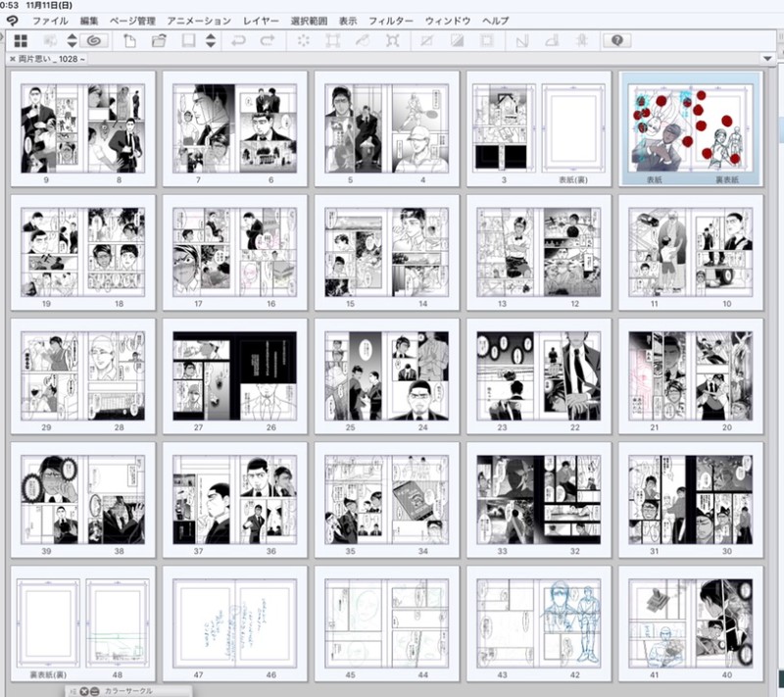Create a new document with the New icon
The height and width of the screenshot is (697, 784).
point(129,40)
